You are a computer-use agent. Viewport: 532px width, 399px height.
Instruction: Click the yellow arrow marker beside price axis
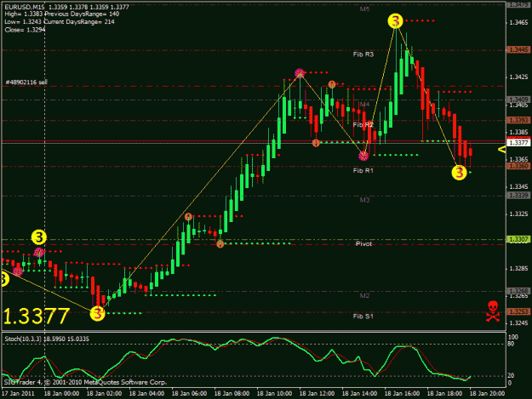(x=501, y=150)
